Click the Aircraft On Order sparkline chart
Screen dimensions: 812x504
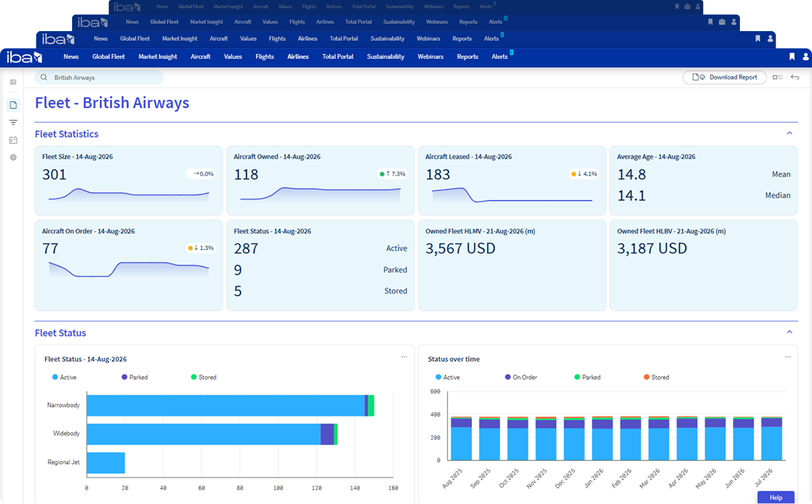[128, 269]
